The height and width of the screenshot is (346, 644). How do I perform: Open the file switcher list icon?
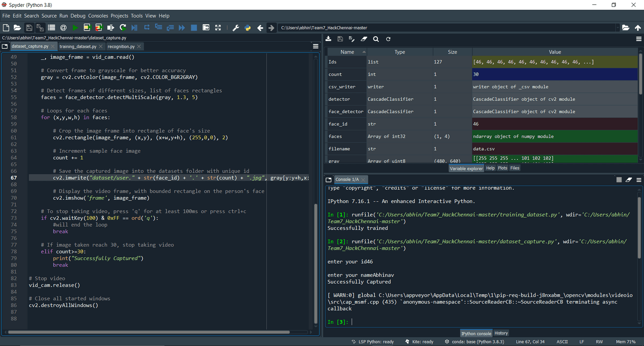(51, 28)
